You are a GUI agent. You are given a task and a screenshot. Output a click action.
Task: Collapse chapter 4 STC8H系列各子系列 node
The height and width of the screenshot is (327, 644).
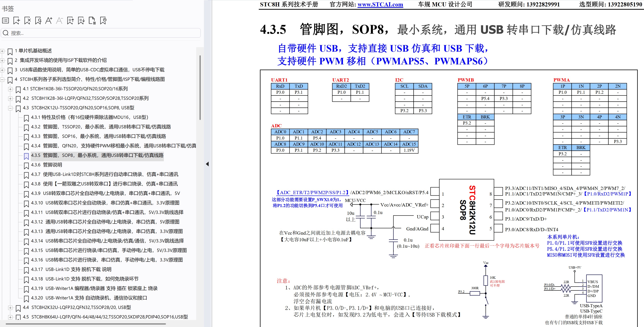point(2,80)
